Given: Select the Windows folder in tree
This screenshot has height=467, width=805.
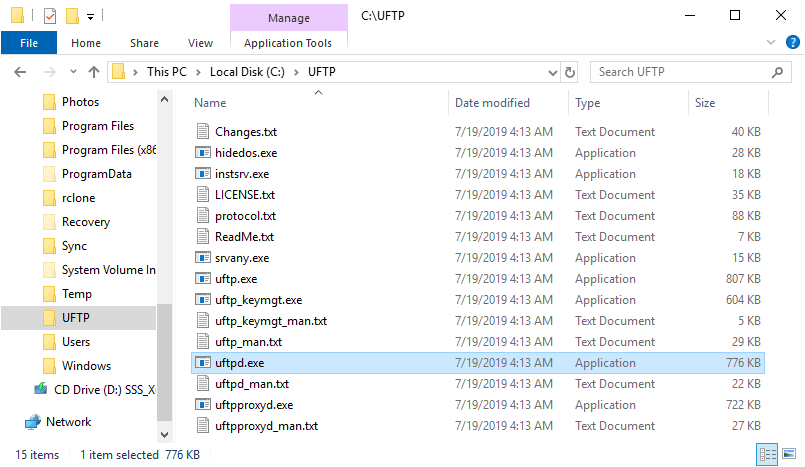Looking at the screenshot, I should pyautogui.click(x=86, y=366).
